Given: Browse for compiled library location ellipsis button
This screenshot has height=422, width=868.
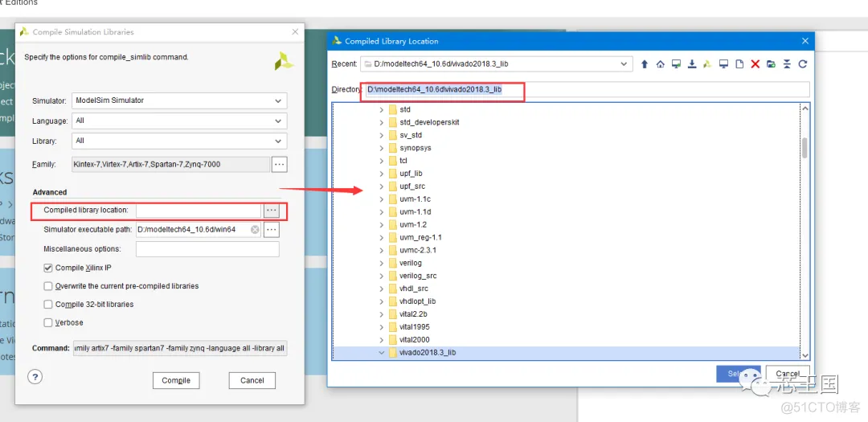Looking at the screenshot, I should (272, 211).
